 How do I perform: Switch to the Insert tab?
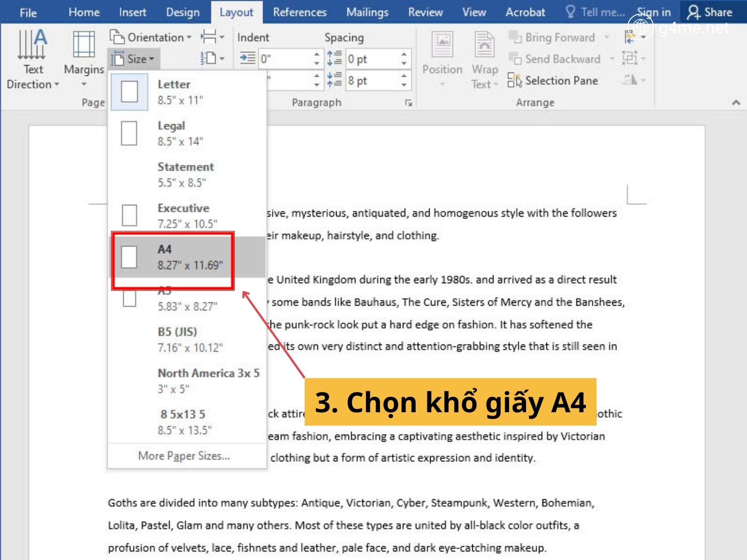click(132, 12)
